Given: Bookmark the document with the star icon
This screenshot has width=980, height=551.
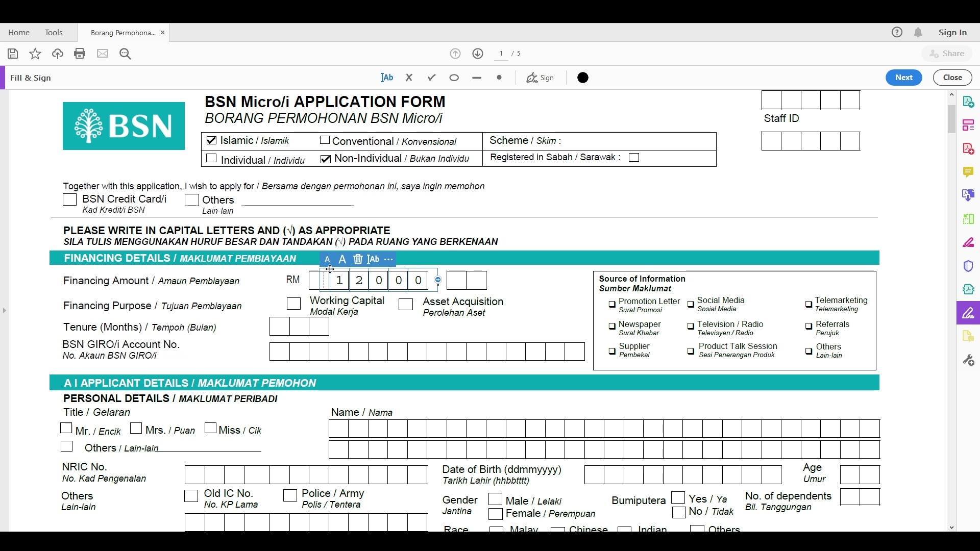Looking at the screenshot, I should [x=35, y=54].
